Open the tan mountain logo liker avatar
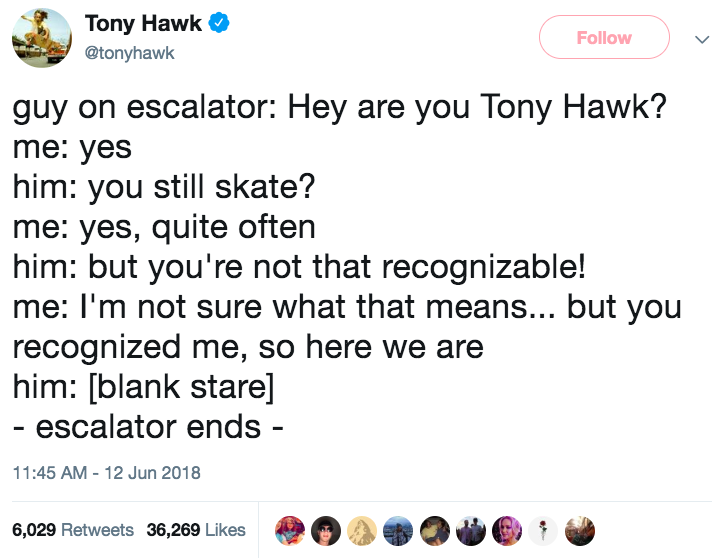This screenshot has height=558, width=721. [362, 531]
